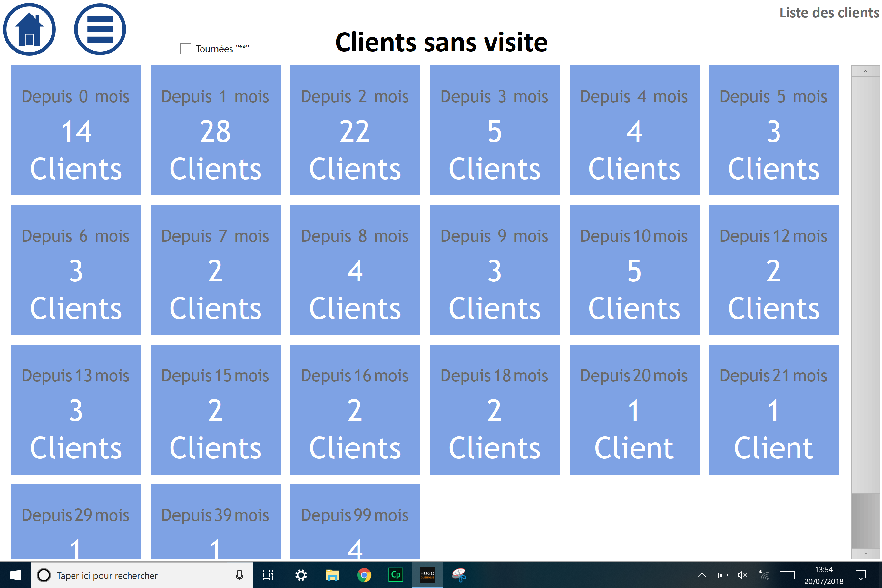Open the hamburger menu icon
Screen dimensions: 882x588
(x=100, y=29)
